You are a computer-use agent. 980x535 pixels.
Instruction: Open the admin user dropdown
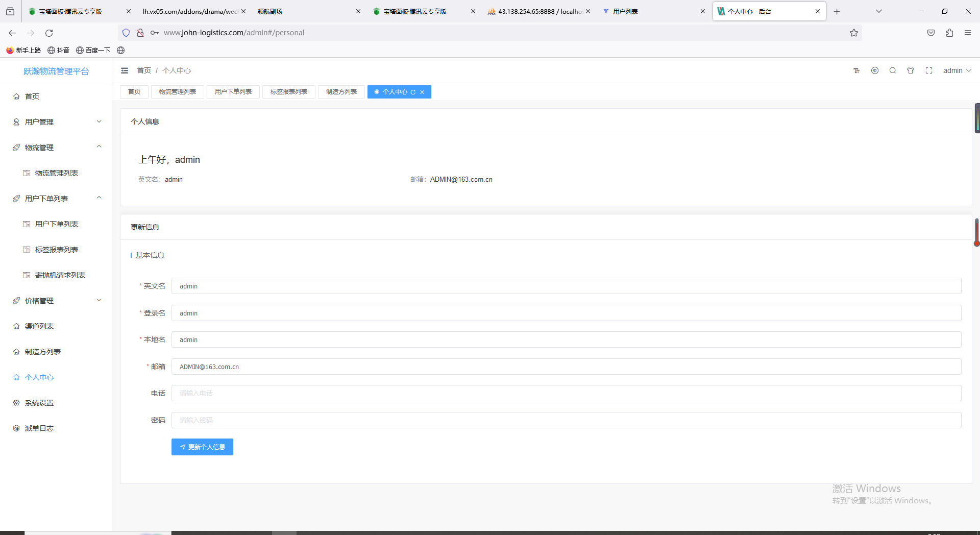(957, 70)
